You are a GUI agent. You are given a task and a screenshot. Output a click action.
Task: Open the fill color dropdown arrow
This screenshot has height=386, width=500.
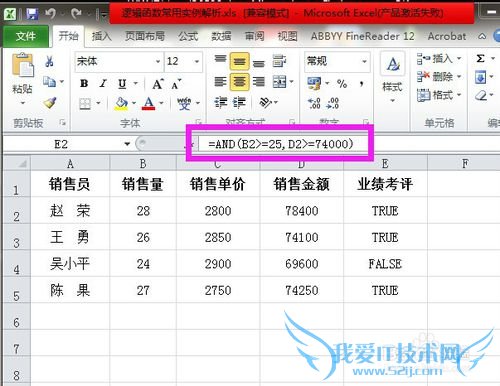point(134,103)
